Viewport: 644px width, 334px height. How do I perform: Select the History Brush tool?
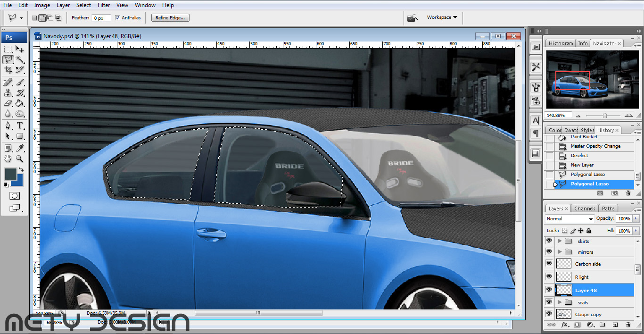click(20, 93)
